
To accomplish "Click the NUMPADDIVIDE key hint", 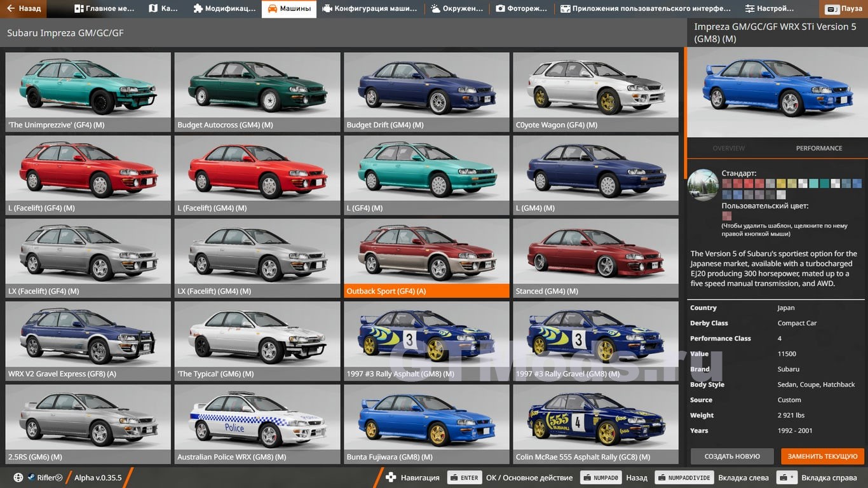I will point(684,478).
